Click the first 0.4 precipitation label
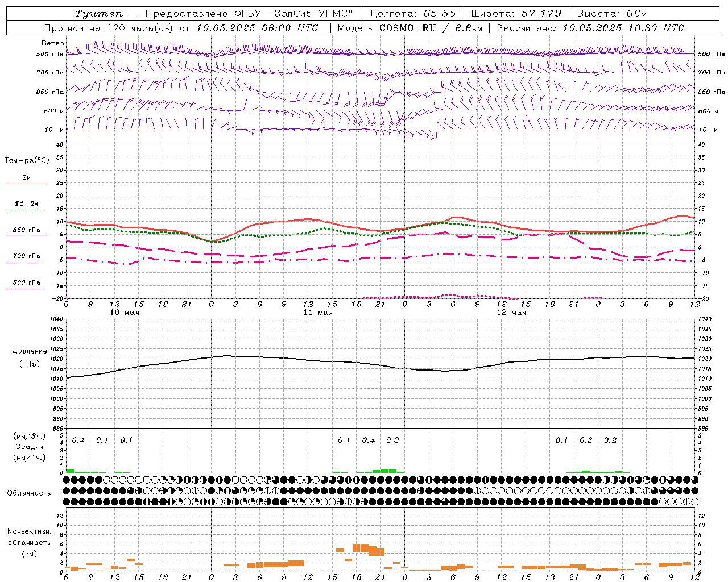The image size is (728, 582). click(78, 440)
